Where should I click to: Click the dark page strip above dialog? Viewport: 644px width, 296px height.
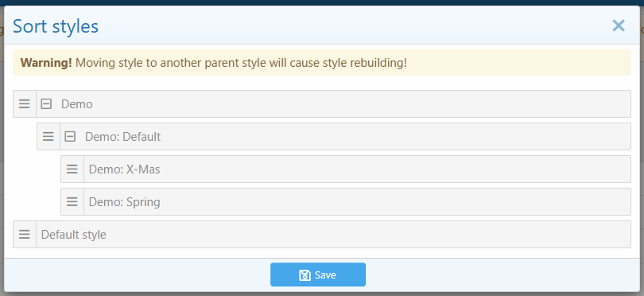coord(322,2)
